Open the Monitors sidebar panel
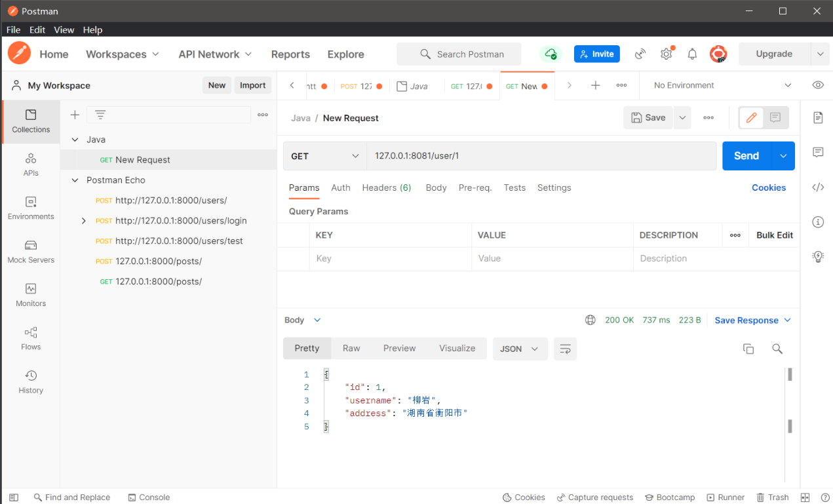The image size is (833, 504). pos(31,296)
